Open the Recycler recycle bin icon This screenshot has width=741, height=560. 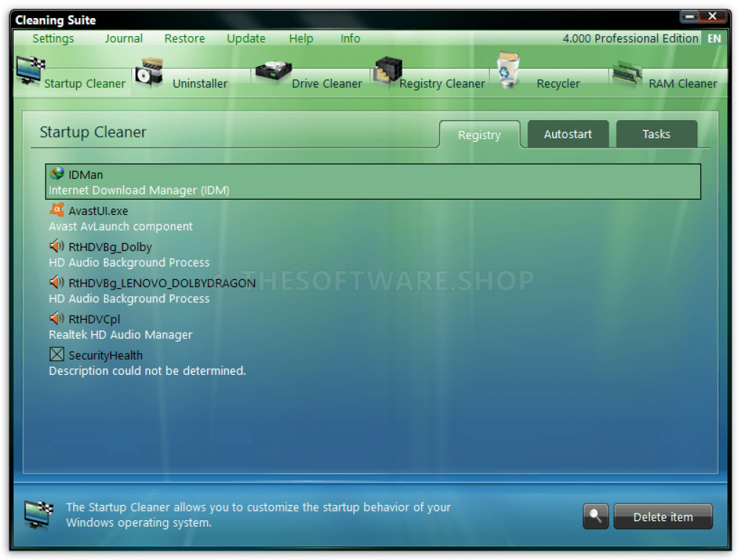pos(508,71)
